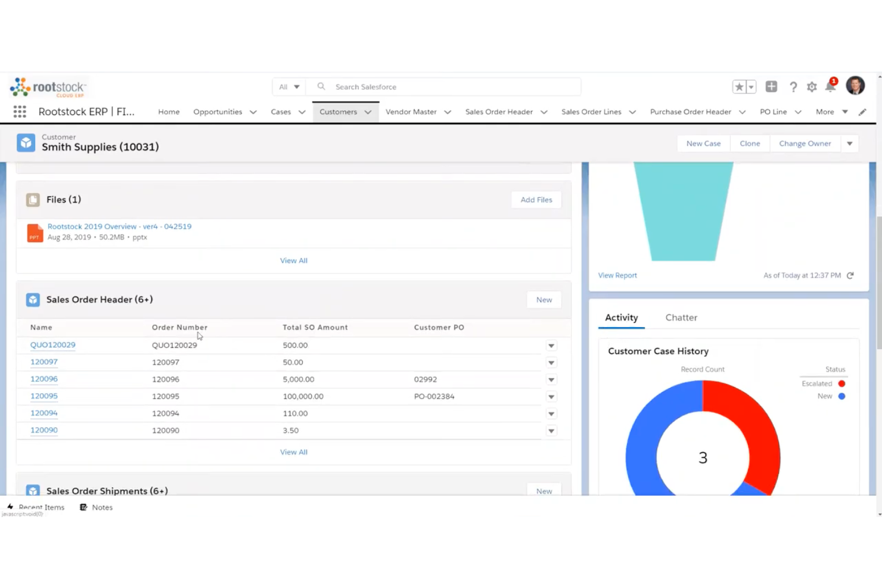Image resolution: width=882 pixels, height=588 pixels.
Task: Expand the Sales Order Lines tab chevron
Action: click(x=632, y=112)
